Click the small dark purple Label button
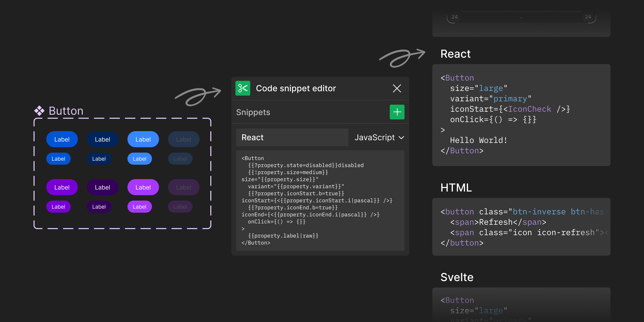Screen dimensions: 644x322 [99, 207]
